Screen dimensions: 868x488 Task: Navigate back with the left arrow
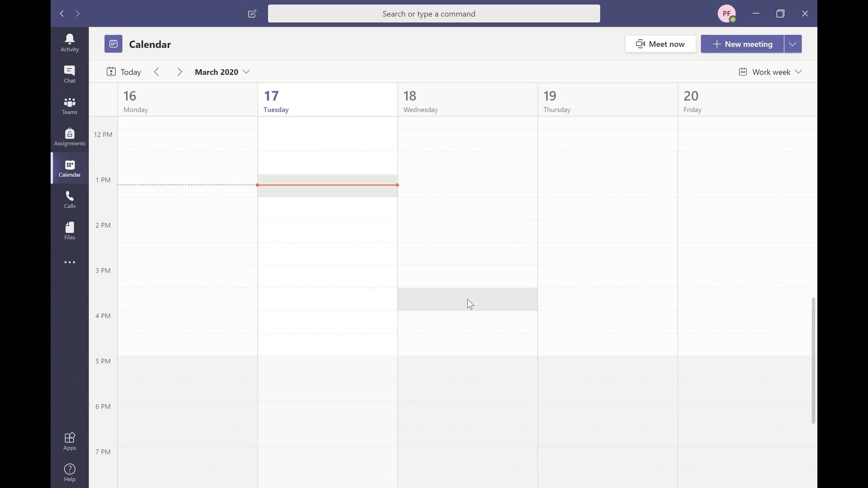coord(62,14)
